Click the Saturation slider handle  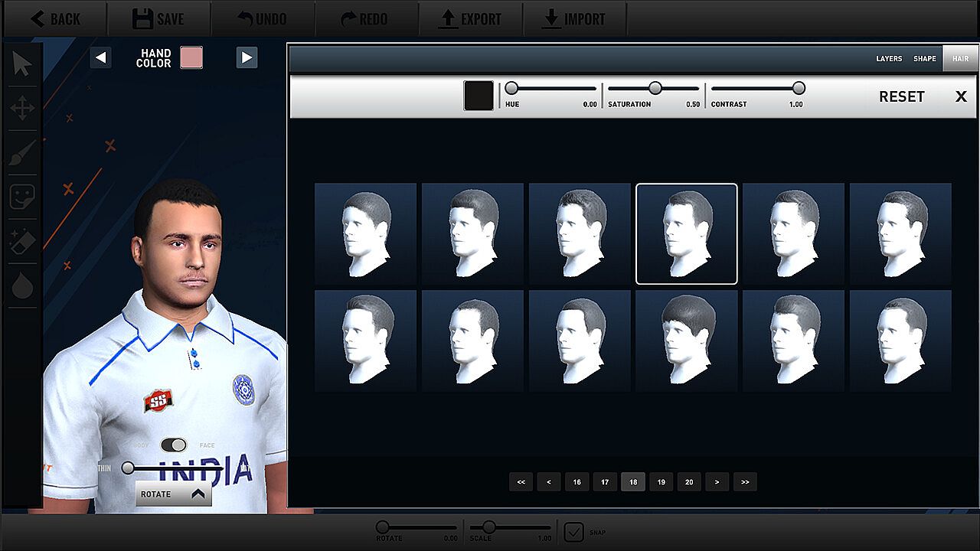pyautogui.click(x=655, y=88)
